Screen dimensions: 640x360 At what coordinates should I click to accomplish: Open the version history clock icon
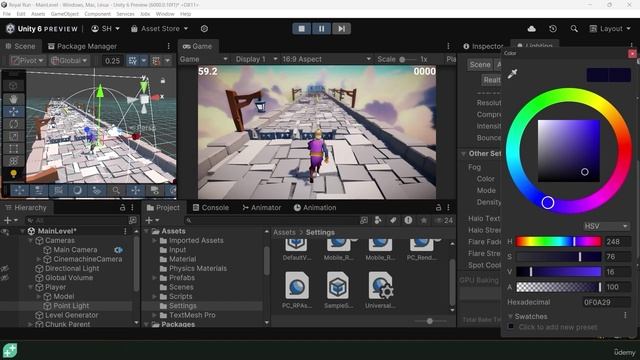click(553, 29)
